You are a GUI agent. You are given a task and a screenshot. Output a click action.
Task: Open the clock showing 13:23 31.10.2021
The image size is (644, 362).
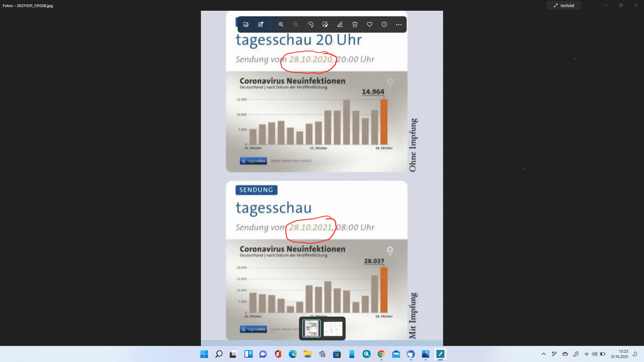click(620, 354)
